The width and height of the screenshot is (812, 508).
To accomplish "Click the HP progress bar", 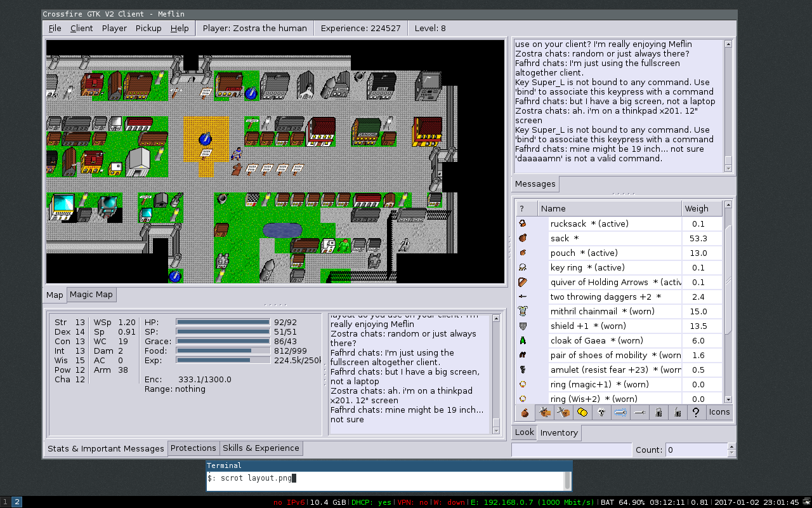I will click(x=223, y=322).
